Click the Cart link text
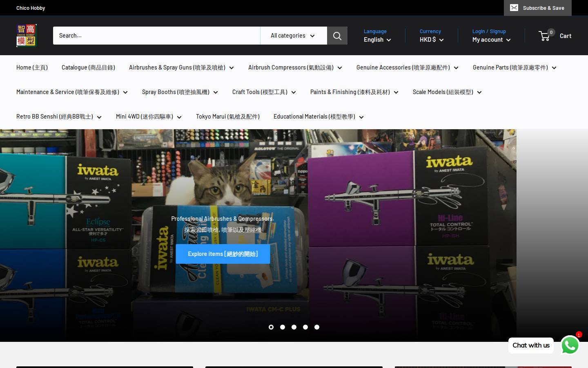 pyautogui.click(x=566, y=36)
